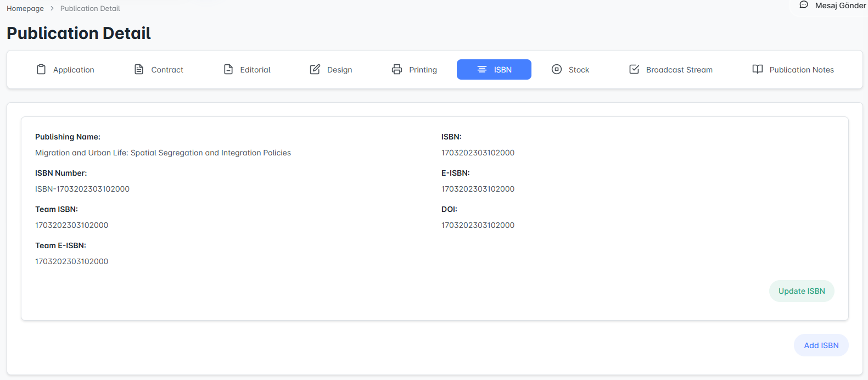This screenshot has height=380, width=868.
Task: Switch to the Publication Notes tab
Action: (x=801, y=70)
